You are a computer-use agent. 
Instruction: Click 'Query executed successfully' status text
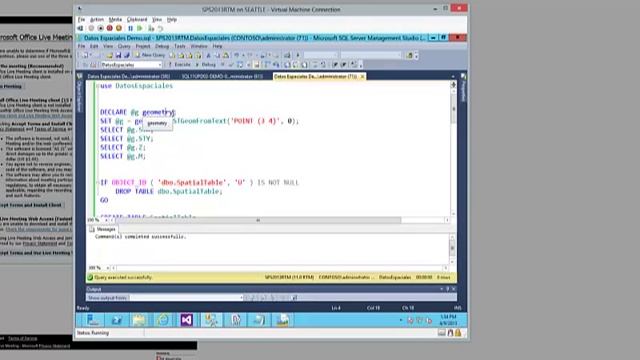(x=123, y=277)
